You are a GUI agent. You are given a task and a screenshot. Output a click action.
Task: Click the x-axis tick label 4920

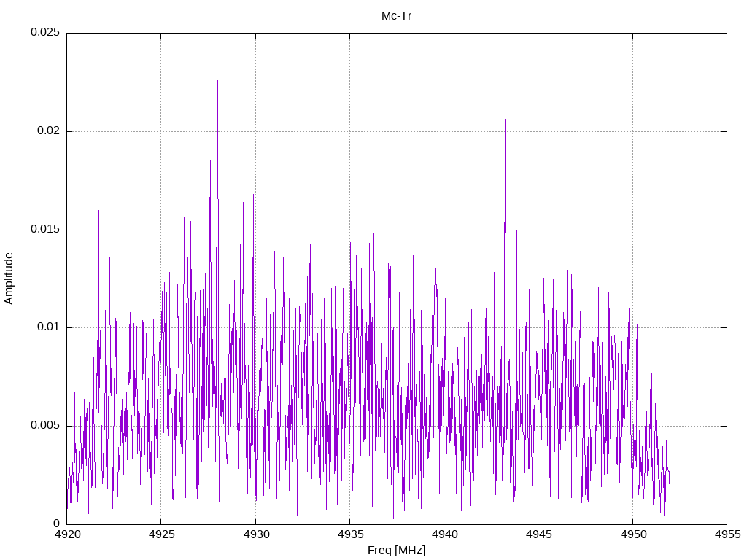[x=68, y=534]
